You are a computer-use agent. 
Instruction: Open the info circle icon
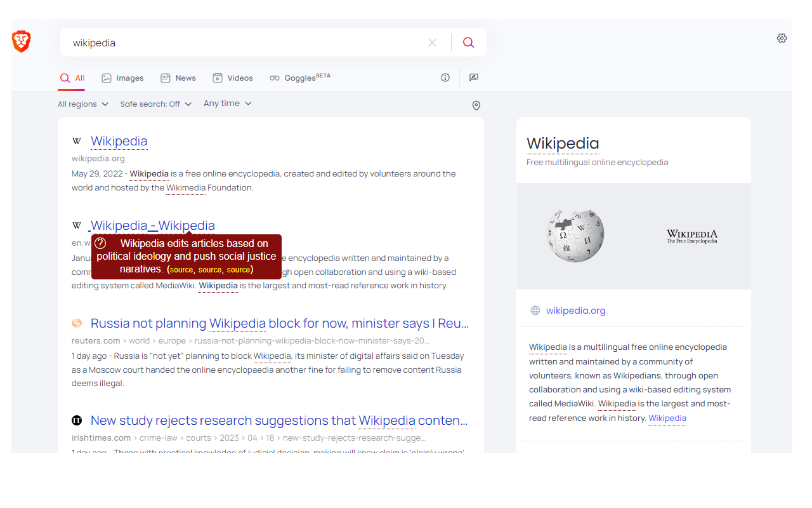click(x=445, y=77)
